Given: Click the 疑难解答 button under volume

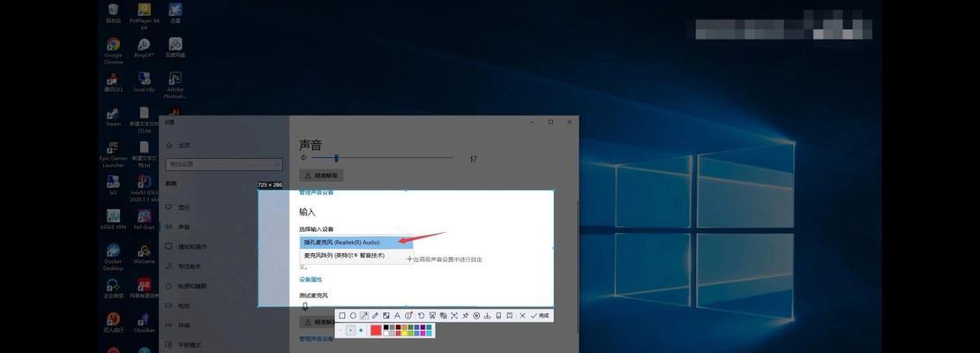Looking at the screenshot, I should point(321,176).
